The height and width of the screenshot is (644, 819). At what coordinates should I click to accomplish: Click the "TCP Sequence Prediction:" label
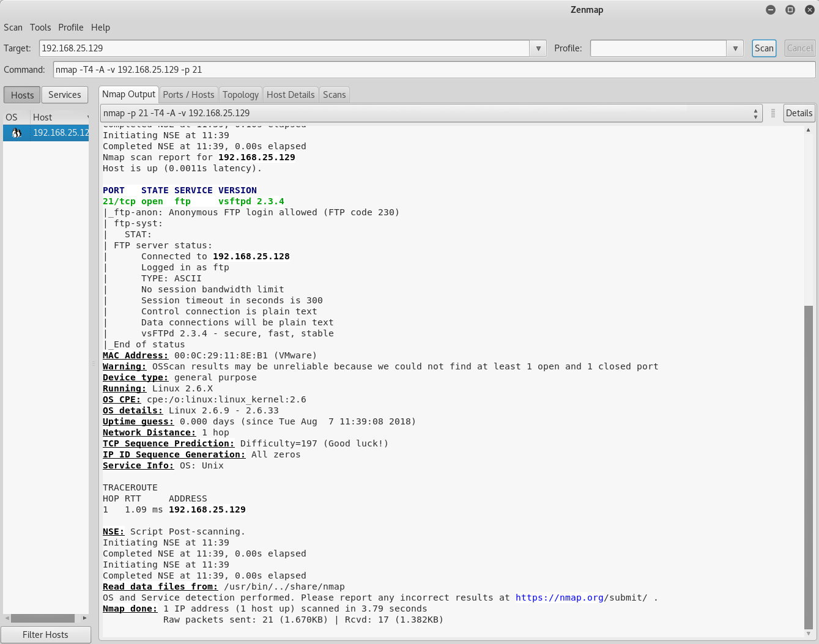tap(168, 443)
